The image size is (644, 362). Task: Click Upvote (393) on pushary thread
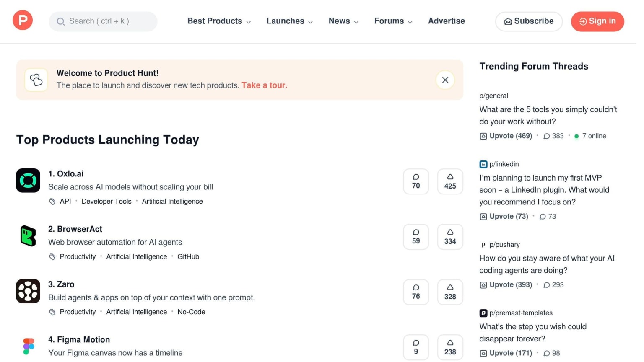[506, 285]
